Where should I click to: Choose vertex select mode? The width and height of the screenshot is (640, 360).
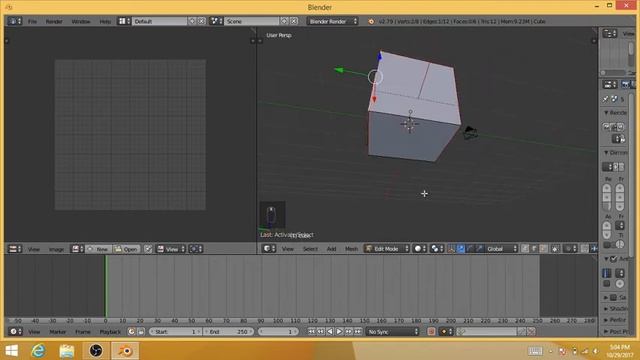[525, 249]
